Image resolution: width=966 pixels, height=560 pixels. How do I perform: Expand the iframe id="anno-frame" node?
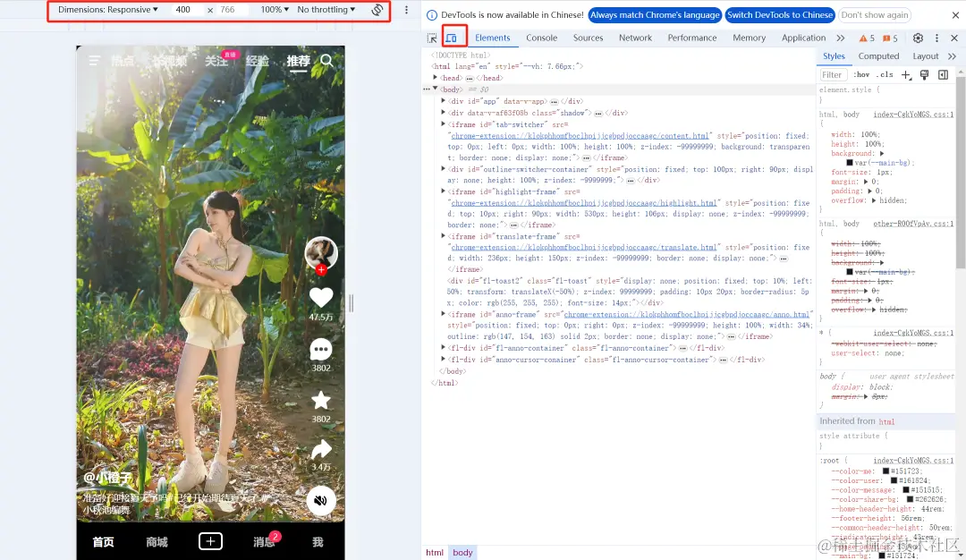pos(443,314)
